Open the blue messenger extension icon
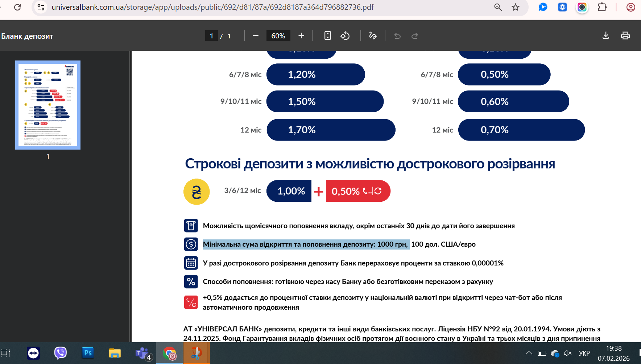The height and width of the screenshot is (364, 641). point(543,7)
